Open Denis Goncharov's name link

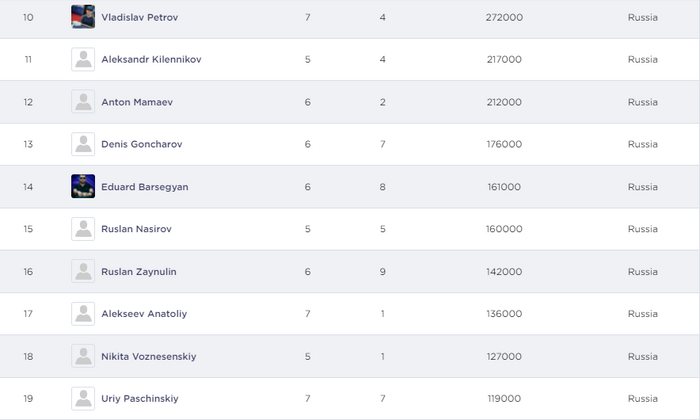142,144
